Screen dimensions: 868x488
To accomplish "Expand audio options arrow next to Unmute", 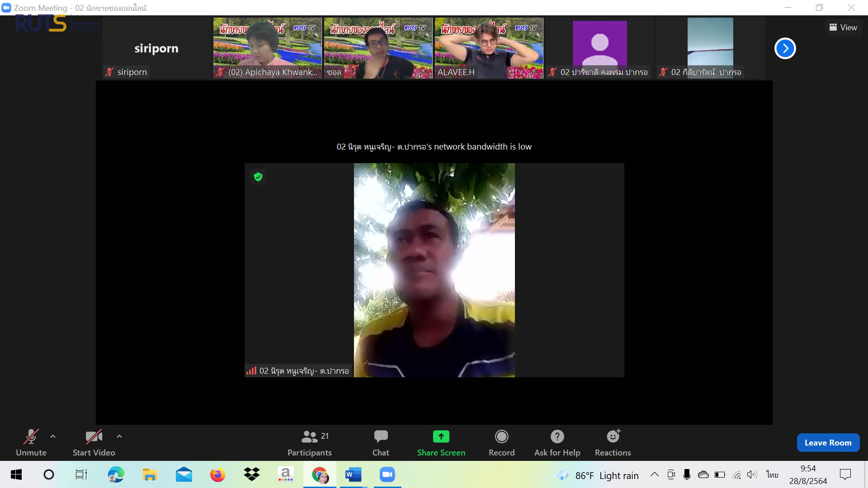I will coord(53,436).
